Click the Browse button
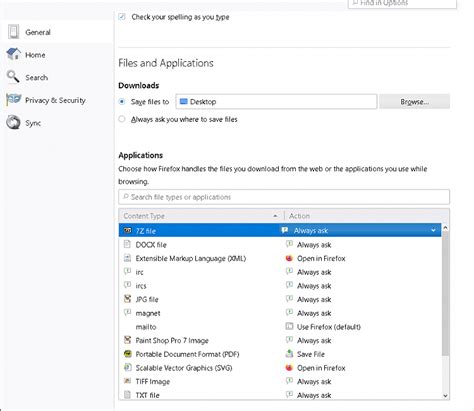 pyautogui.click(x=414, y=102)
